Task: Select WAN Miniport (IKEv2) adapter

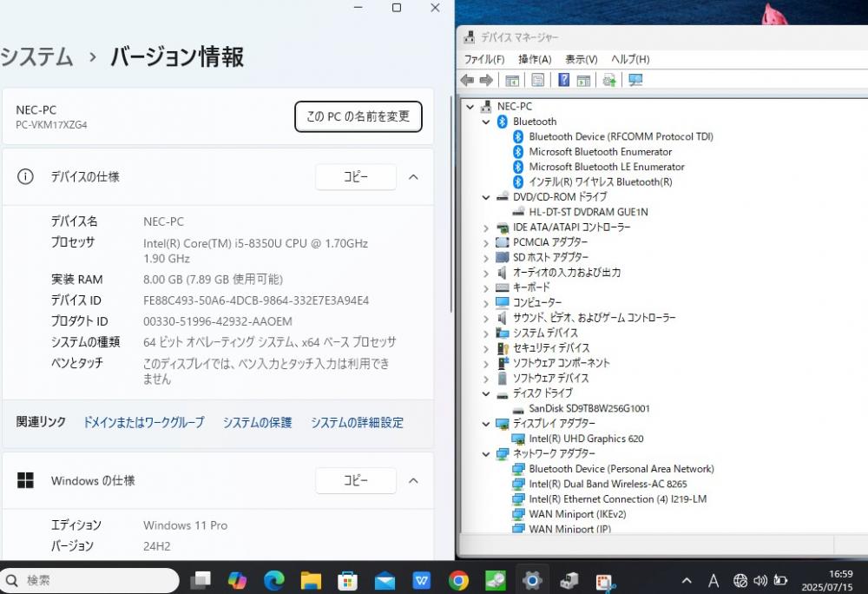Action: tap(577, 514)
